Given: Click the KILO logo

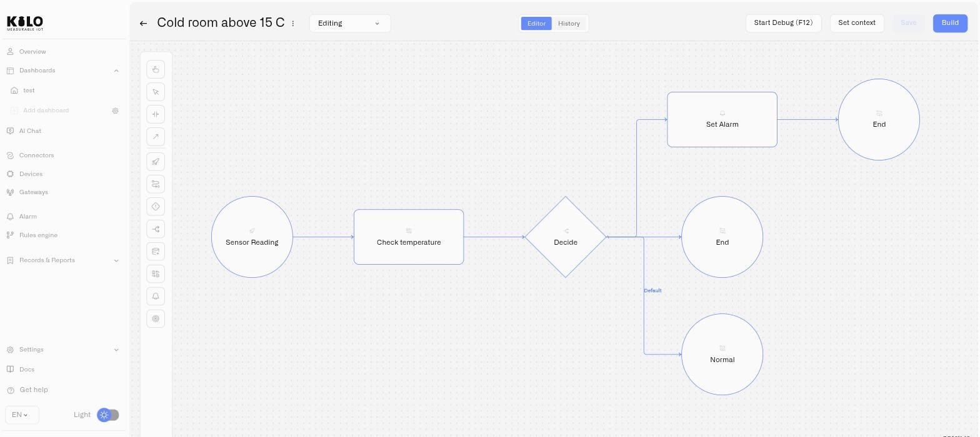Looking at the screenshot, I should pyautogui.click(x=25, y=23).
